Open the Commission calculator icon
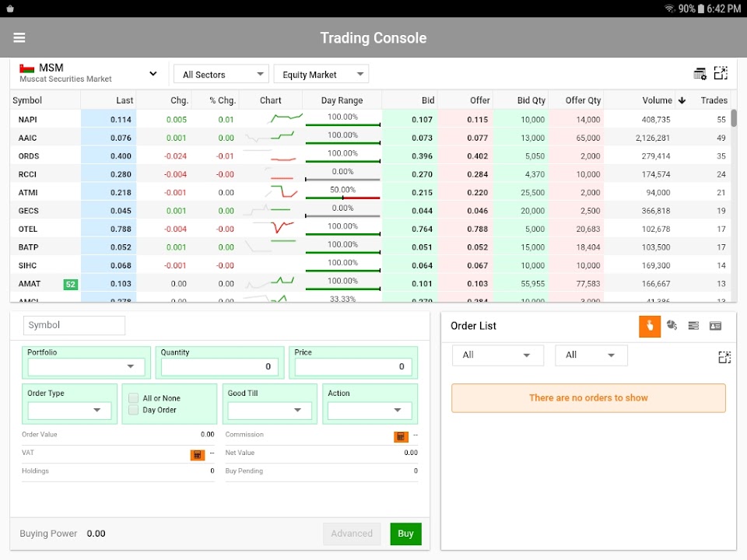The height and width of the screenshot is (560, 747). point(401,436)
